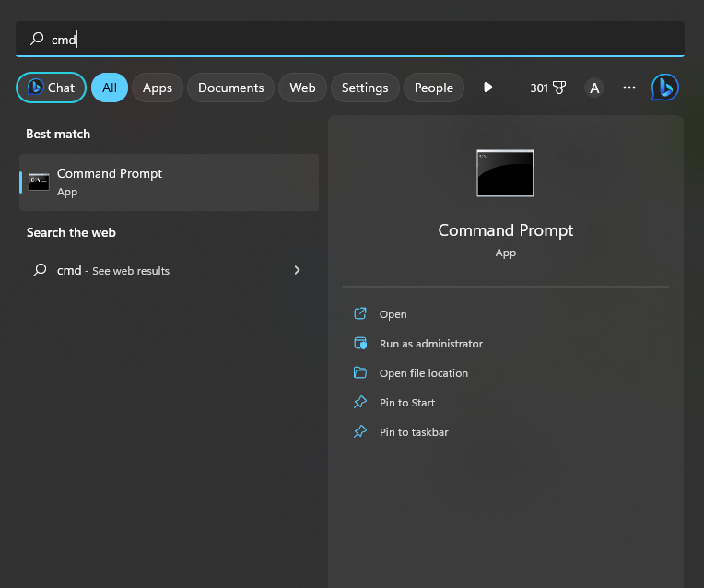The height and width of the screenshot is (588, 704).
Task: Choose Open file location
Action: (x=423, y=373)
